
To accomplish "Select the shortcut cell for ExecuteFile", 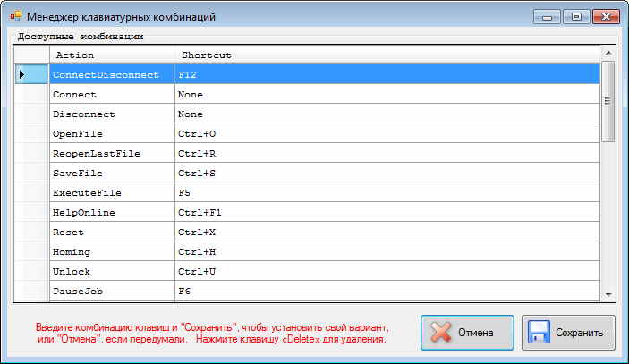I will (387, 193).
